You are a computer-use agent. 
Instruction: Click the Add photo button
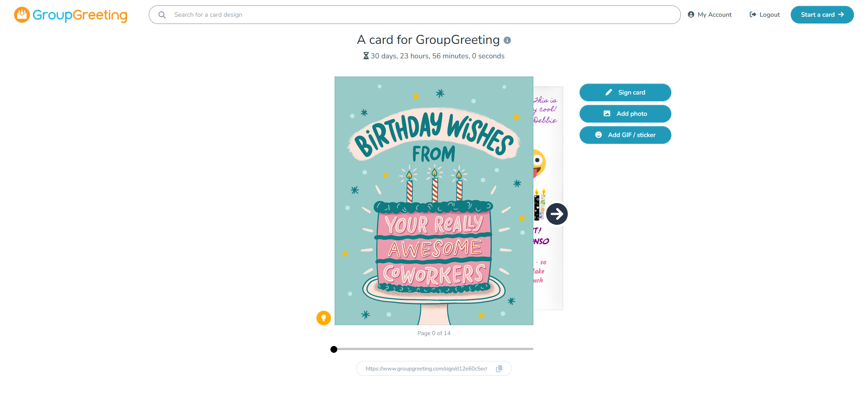click(625, 114)
